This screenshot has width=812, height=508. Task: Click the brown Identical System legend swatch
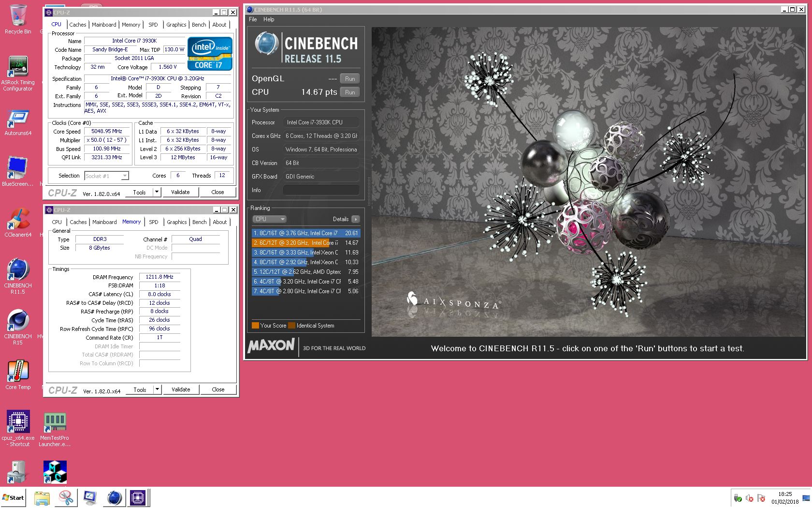[x=291, y=326]
